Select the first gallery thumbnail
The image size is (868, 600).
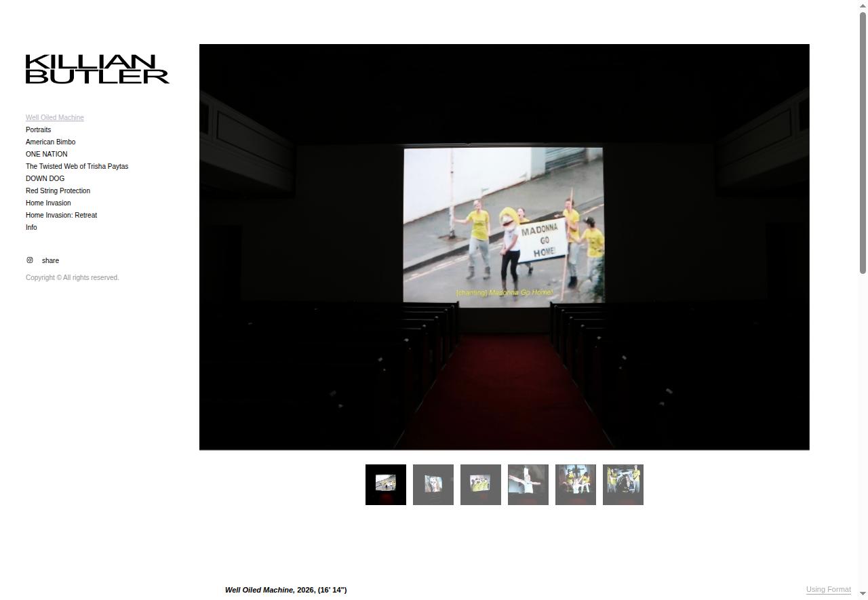click(x=386, y=485)
